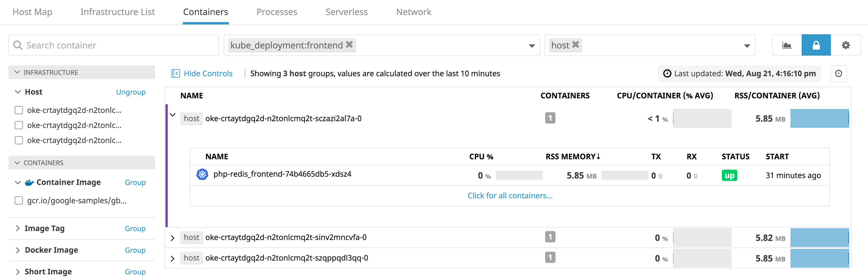Open the Host Map view

pos(32,12)
